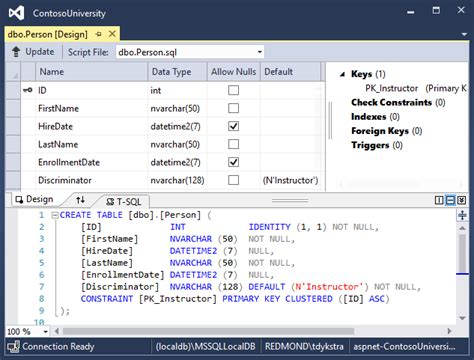Pin the dbo.Person [Design] tab
Image resolution: width=474 pixels, height=360 pixels.
coord(98,34)
